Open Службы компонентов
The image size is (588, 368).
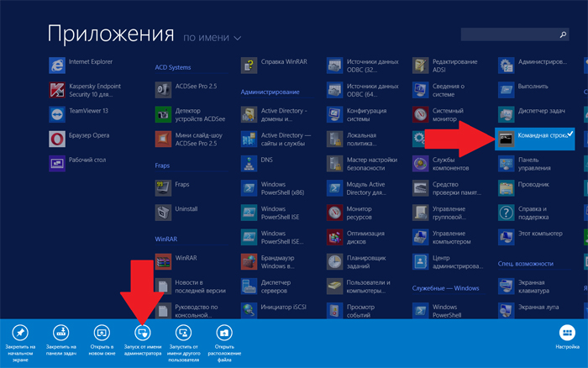coord(420,164)
